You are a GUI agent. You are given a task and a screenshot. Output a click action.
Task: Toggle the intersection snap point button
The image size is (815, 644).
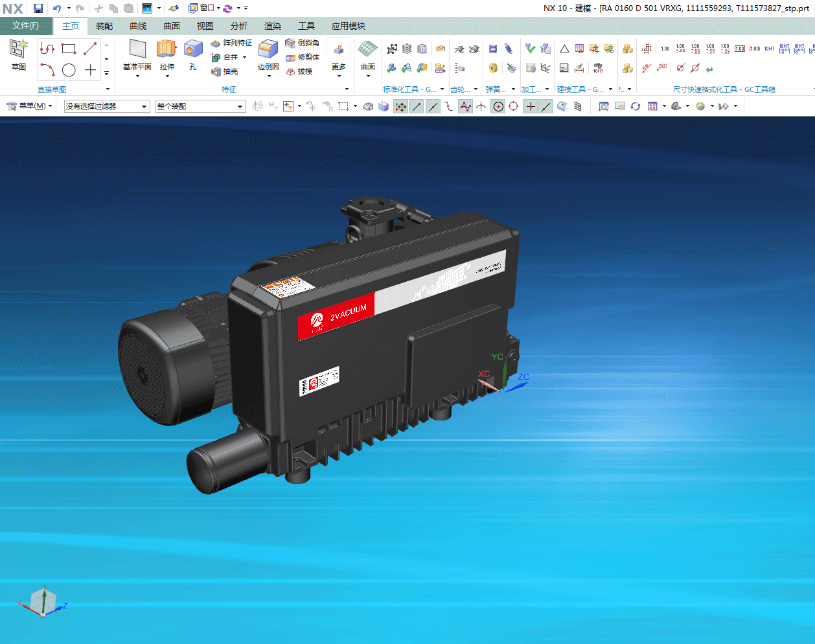[481, 106]
